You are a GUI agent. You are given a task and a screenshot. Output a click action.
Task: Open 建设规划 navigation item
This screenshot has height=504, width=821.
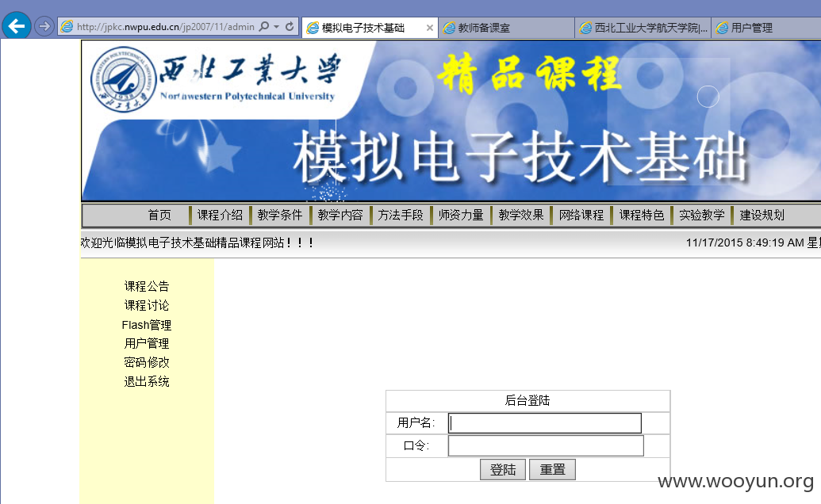[762, 215]
